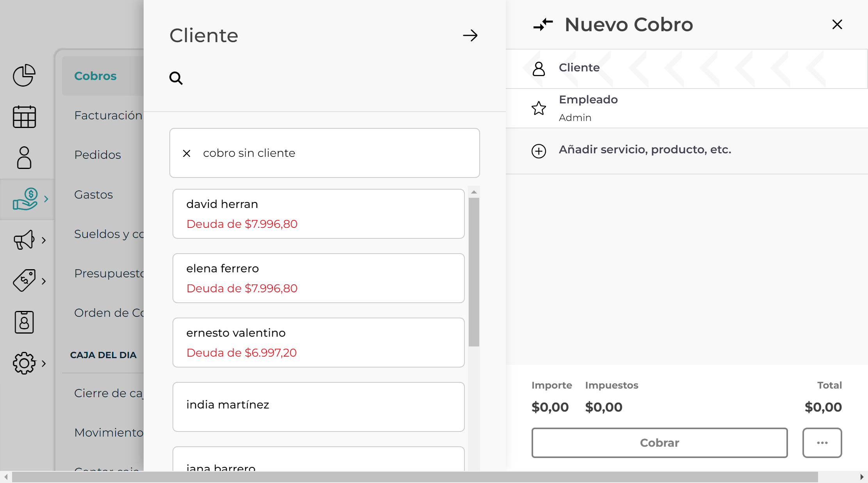Open Cierre de caja menu item
This screenshot has height=483, width=868.
point(109,393)
